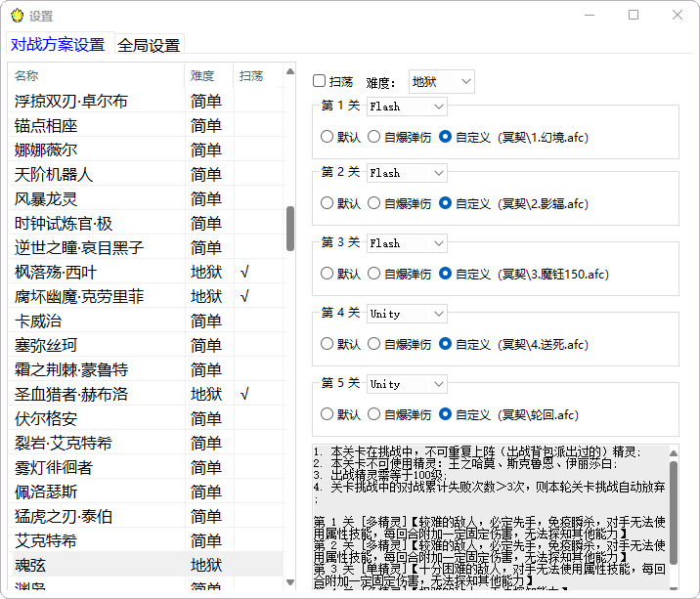Viewport: 700px width, 599px height.
Task: Select the 枫落殇·西叶 row
Action: pos(146,272)
